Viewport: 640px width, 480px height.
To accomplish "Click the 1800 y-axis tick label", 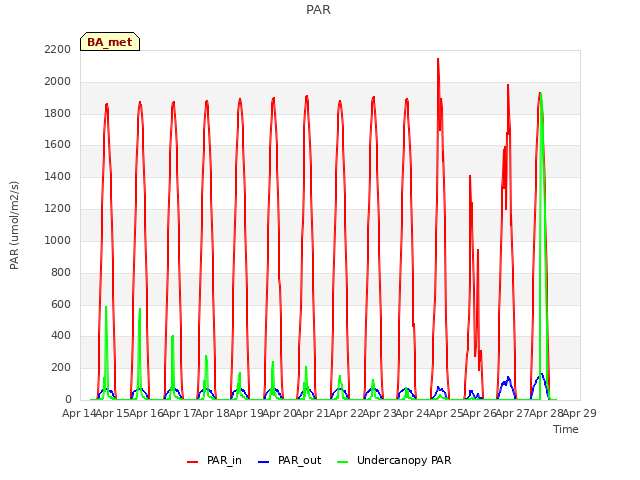I will point(58,113).
